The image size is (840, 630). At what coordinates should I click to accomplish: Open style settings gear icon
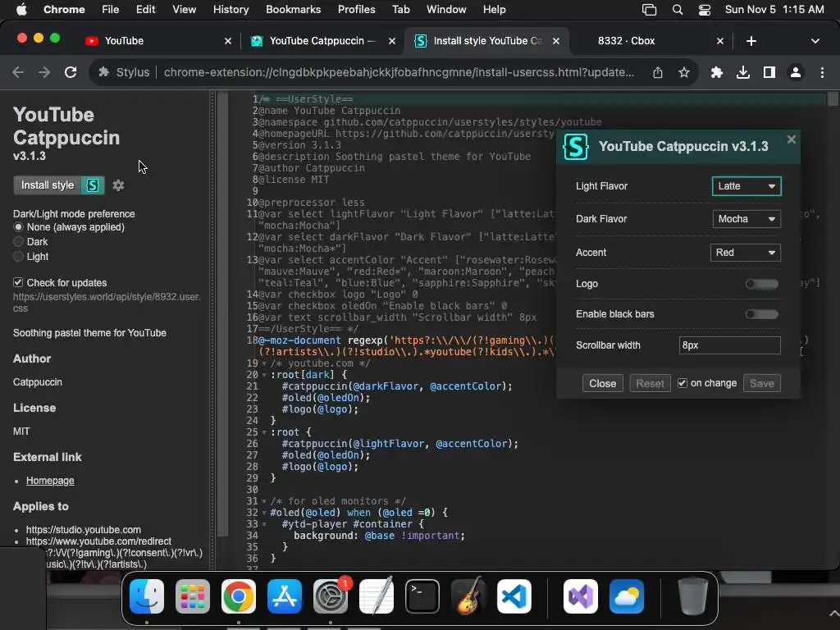click(x=118, y=185)
